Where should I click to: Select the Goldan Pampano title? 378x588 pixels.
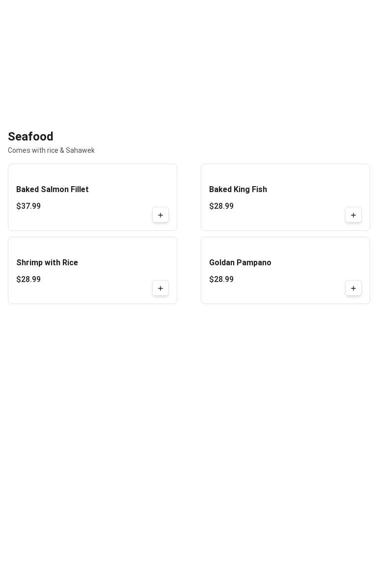click(240, 263)
